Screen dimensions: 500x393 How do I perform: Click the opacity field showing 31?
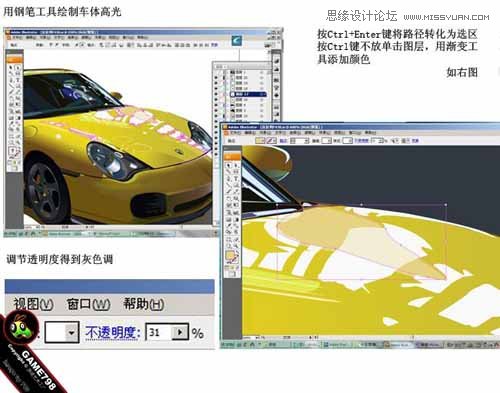click(159, 332)
